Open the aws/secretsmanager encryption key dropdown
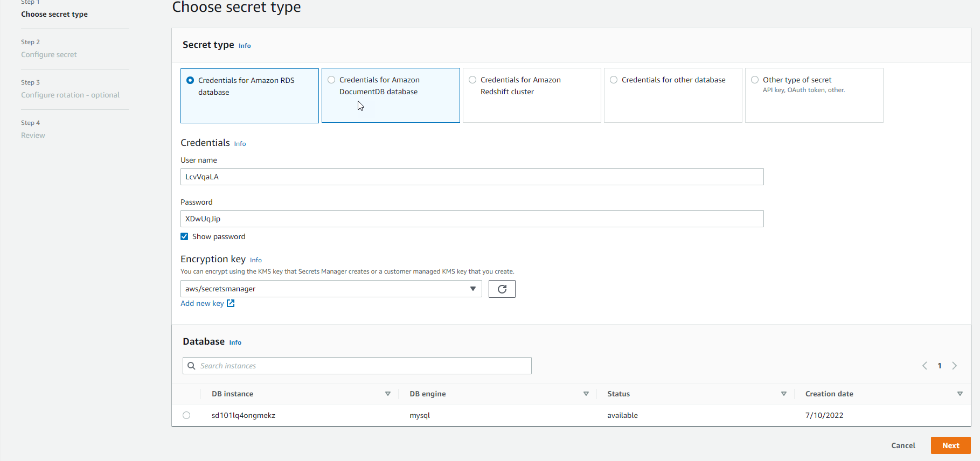Screen dimensions: 980x461 click(331, 289)
